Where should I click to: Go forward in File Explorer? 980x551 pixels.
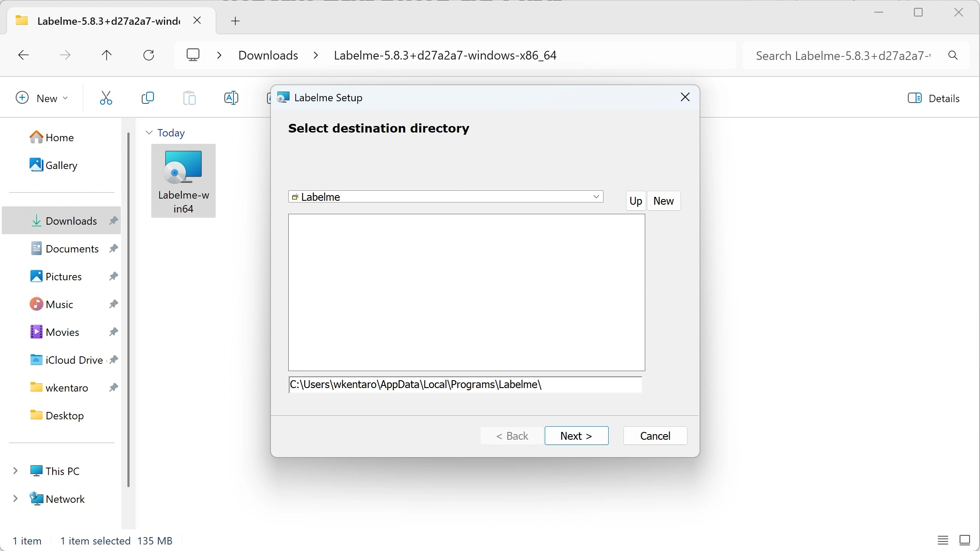tap(65, 55)
